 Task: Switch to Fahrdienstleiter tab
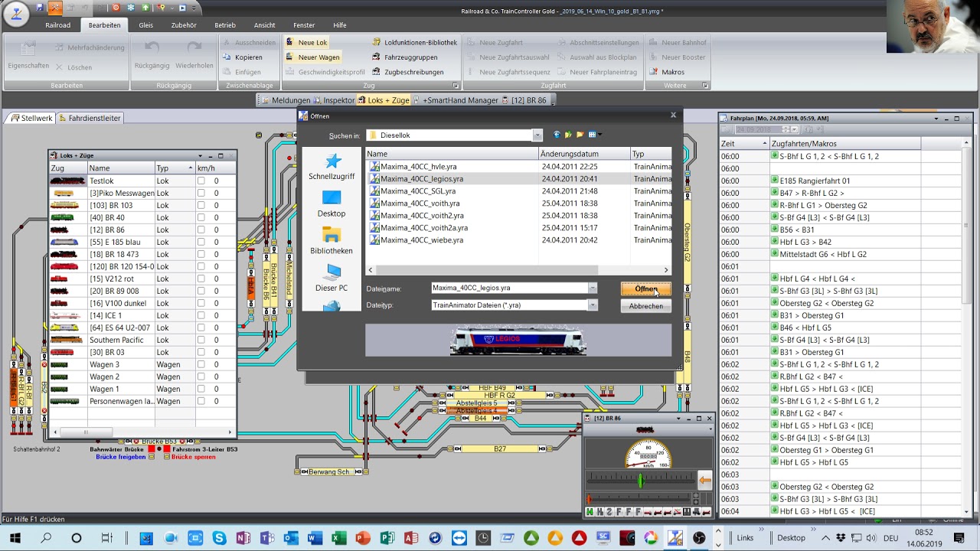coord(89,119)
